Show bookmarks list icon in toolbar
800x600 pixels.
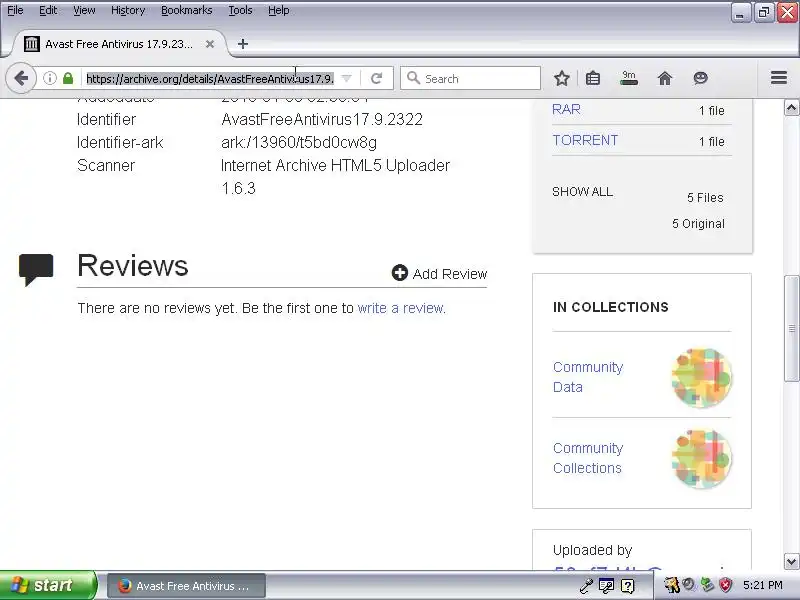tap(592, 78)
